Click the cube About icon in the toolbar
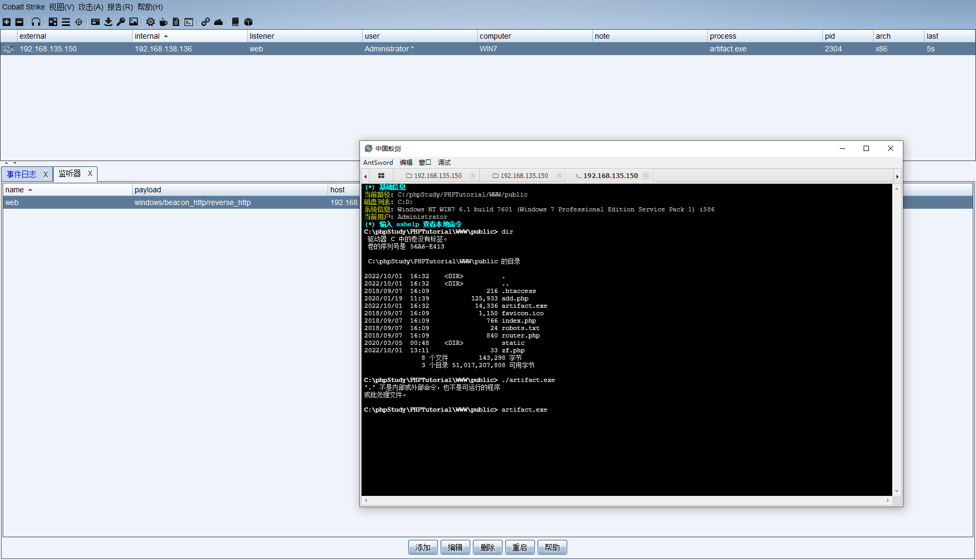The image size is (976, 560). (x=248, y=22)
